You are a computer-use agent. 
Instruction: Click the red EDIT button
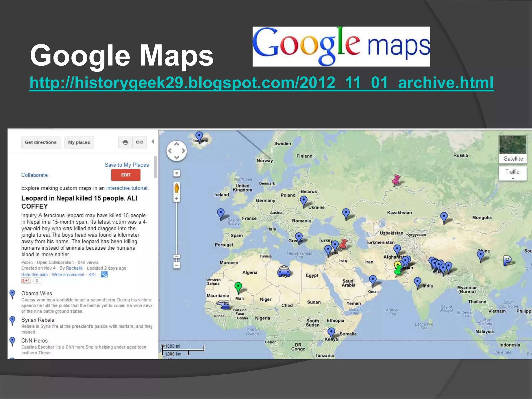126,175
